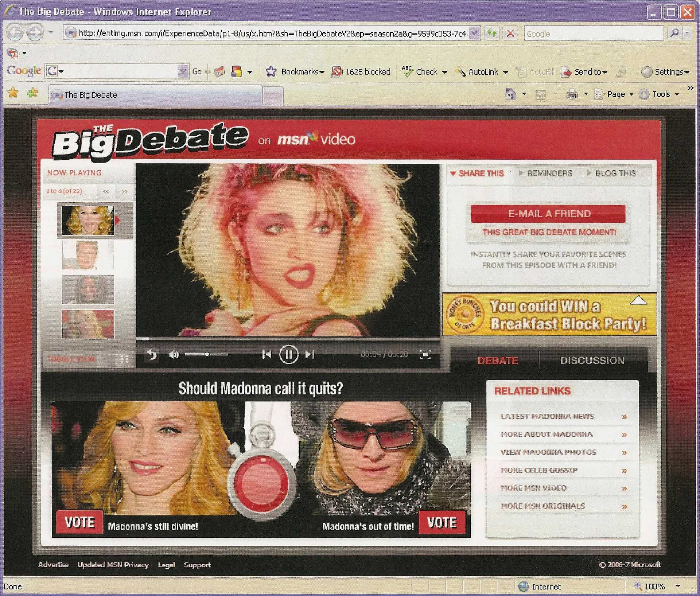Image resolution: width=700 pixels, height=596 pixels.
Task: Switch to the Discussion tab
Action: [x=592, y=361]
